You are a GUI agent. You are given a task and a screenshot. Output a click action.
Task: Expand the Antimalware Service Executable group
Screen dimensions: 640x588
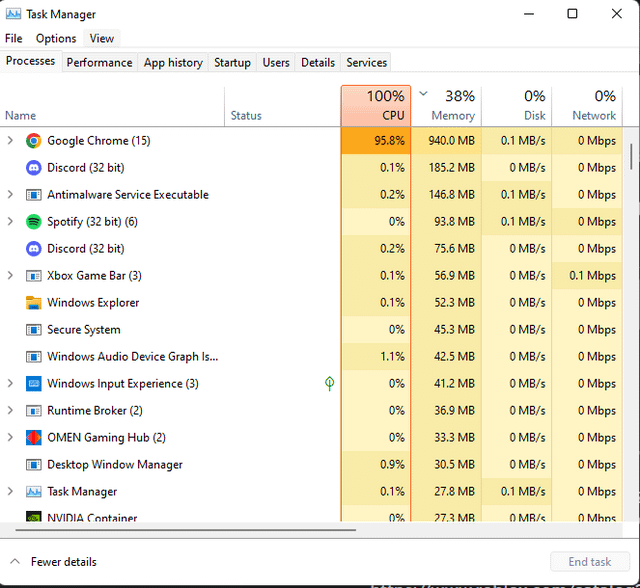click(x=10, y=195)
